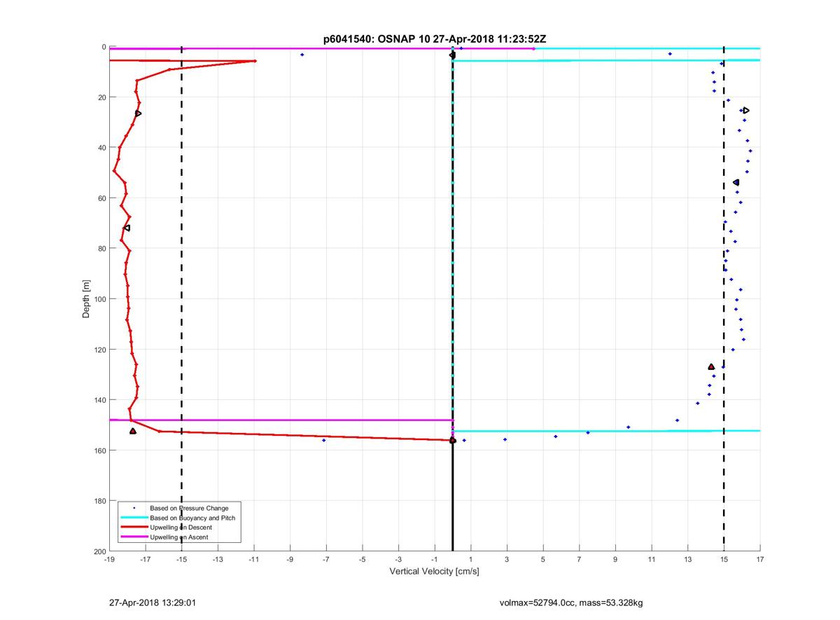Click depth tick label '20'
840x620 pixels.
coord(101,97)
